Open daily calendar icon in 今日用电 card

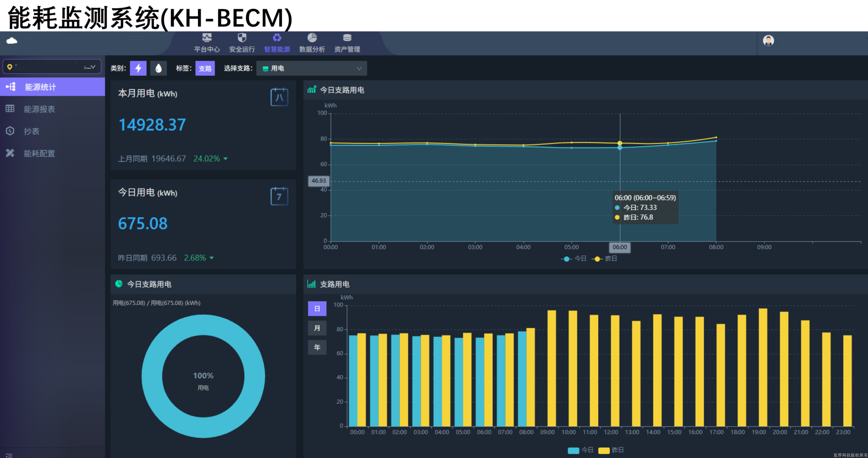tap(279, 196)
